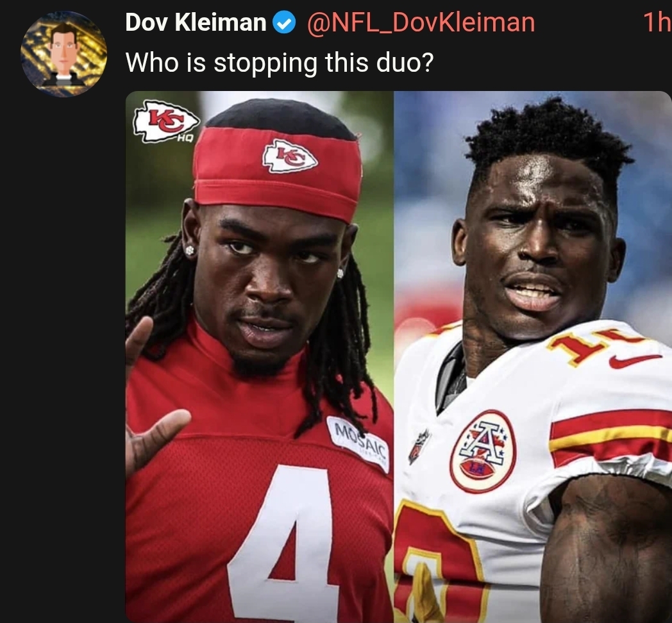The height and width of the screenshot is (623, 672).
Task: Click the red headband in the left photo
Action: [278, 172]
